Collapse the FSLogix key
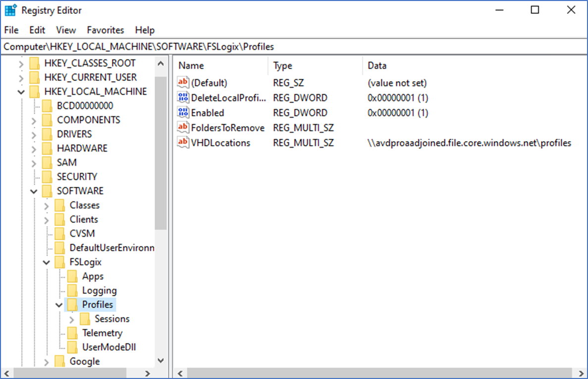 pyautogui.click(x=46, y=263)
